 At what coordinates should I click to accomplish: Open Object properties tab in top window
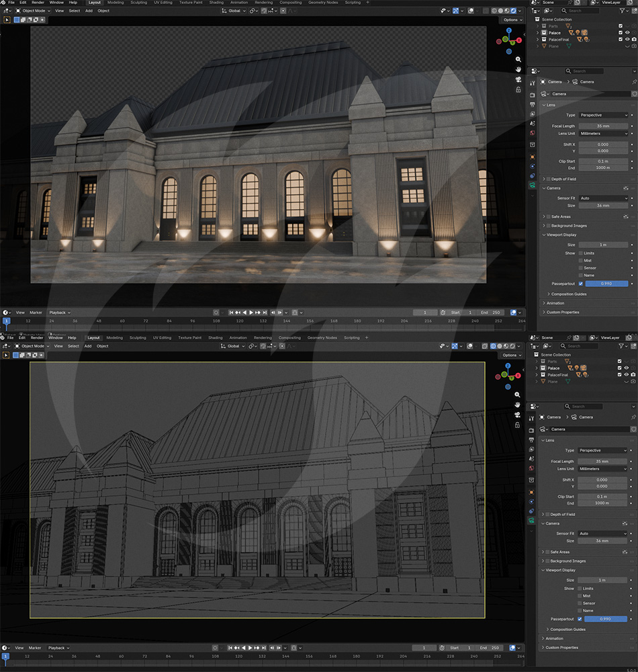[533, 157]
